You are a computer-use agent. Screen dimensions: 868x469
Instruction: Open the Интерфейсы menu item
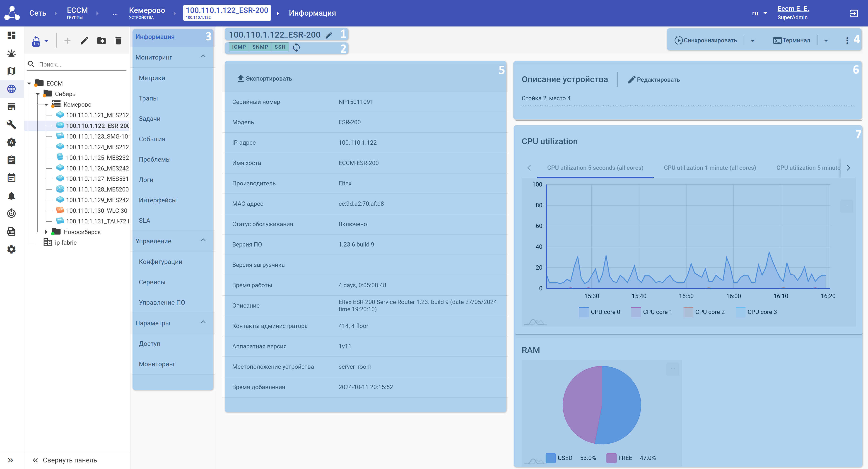pyautogui.click(x=158, y=200)
